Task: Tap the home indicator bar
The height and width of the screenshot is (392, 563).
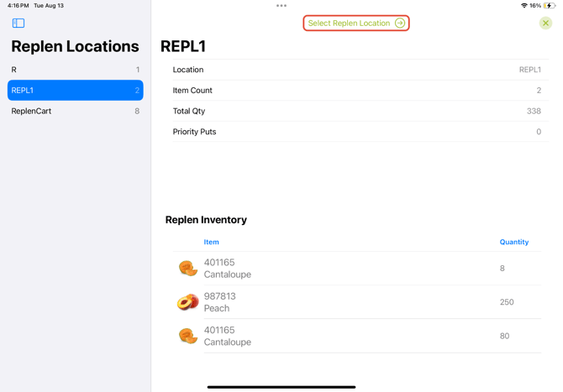Action: click(x=281, y=387)
